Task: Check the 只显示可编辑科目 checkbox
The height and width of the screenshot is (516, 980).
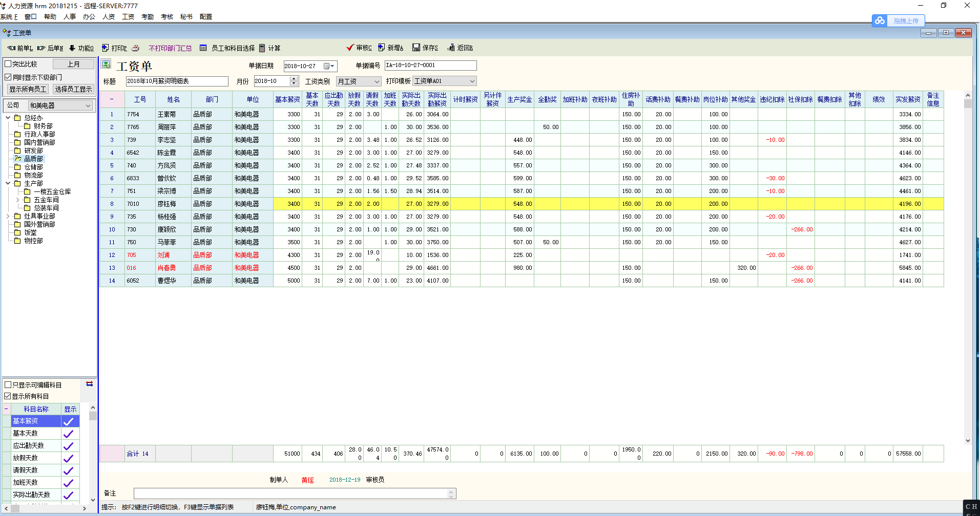Action: (x=8, y=385)
